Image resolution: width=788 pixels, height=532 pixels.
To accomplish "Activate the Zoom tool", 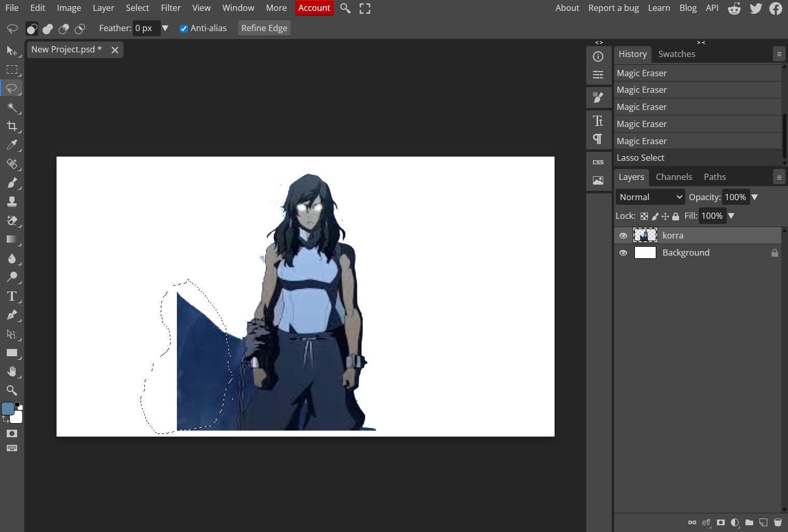I will point(12,390).
